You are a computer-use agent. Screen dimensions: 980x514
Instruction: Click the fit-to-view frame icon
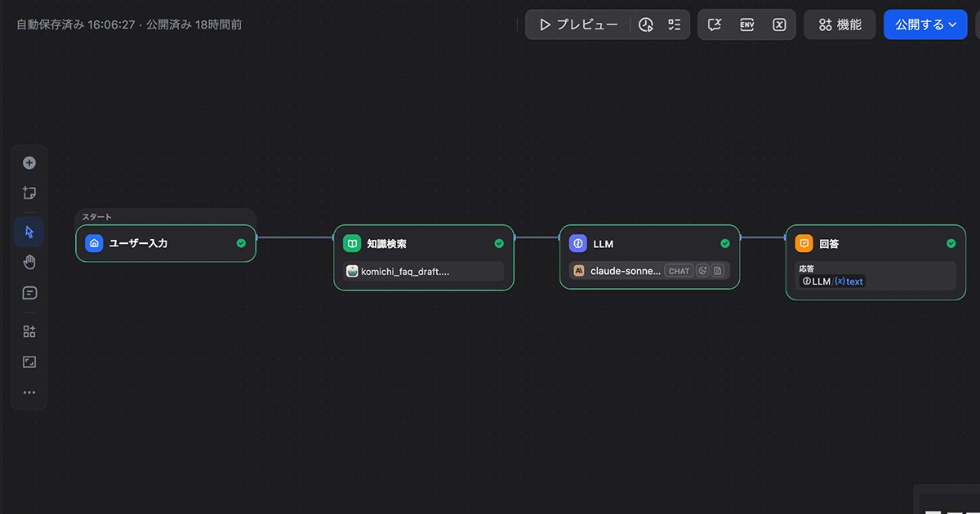tap(29, 361)
